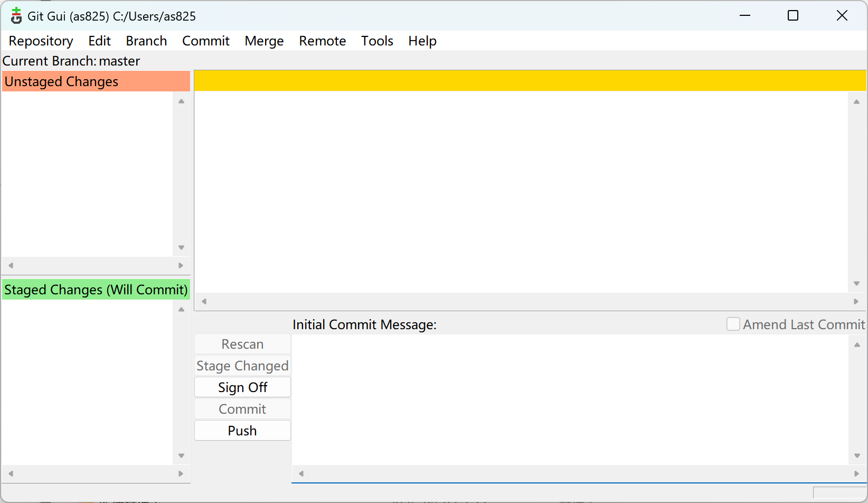Image resolution: width=868 pixels, height=503 pixels.
Task: Enable the Amend Last Commit checkbox
Action: (x=733, y=324)
